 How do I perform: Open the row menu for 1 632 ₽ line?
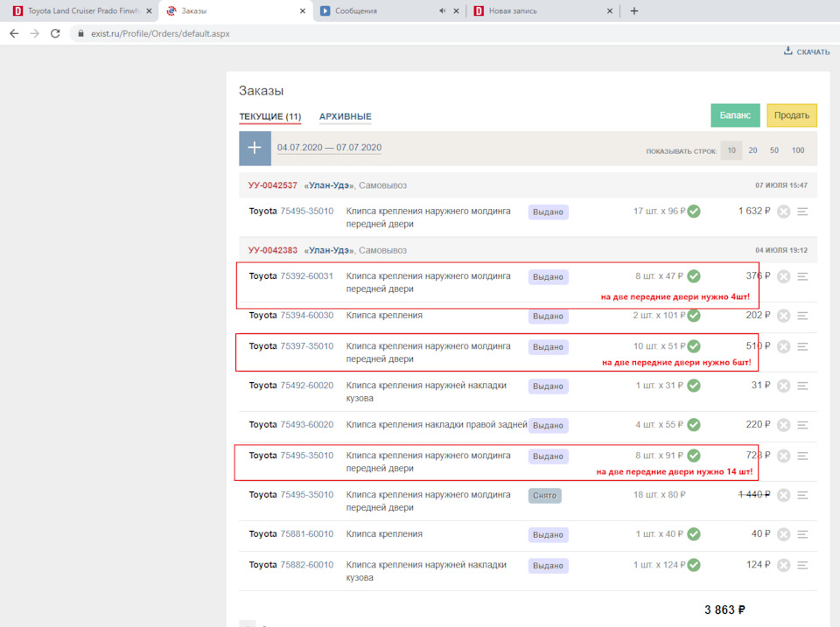[x=802, y=212]
